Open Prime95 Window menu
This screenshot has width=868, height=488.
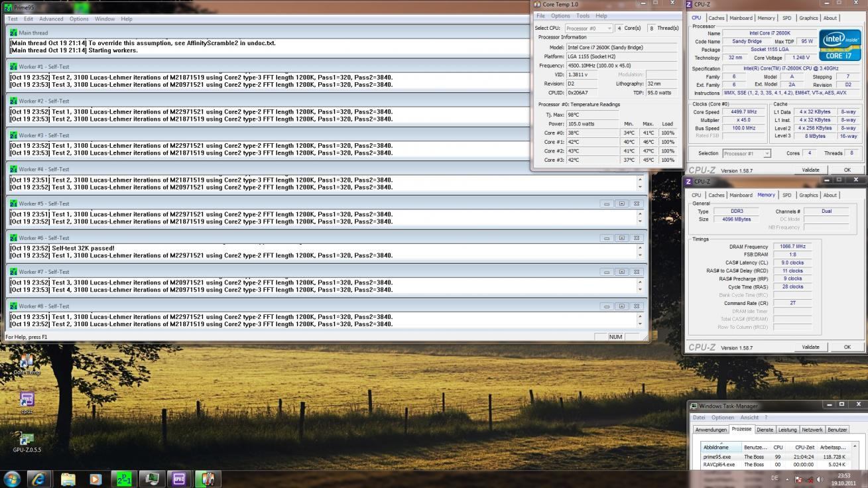click(x=104, y=19)
